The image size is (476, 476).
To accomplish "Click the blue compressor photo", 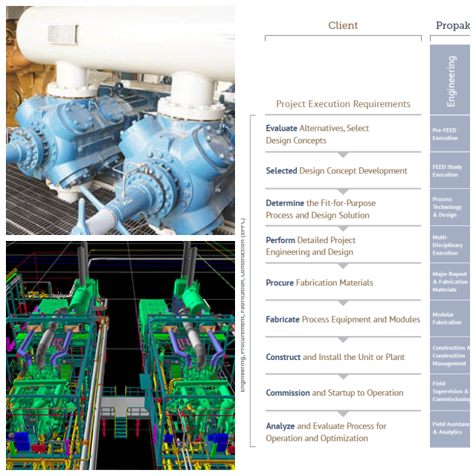I will (x=120, y=120).
